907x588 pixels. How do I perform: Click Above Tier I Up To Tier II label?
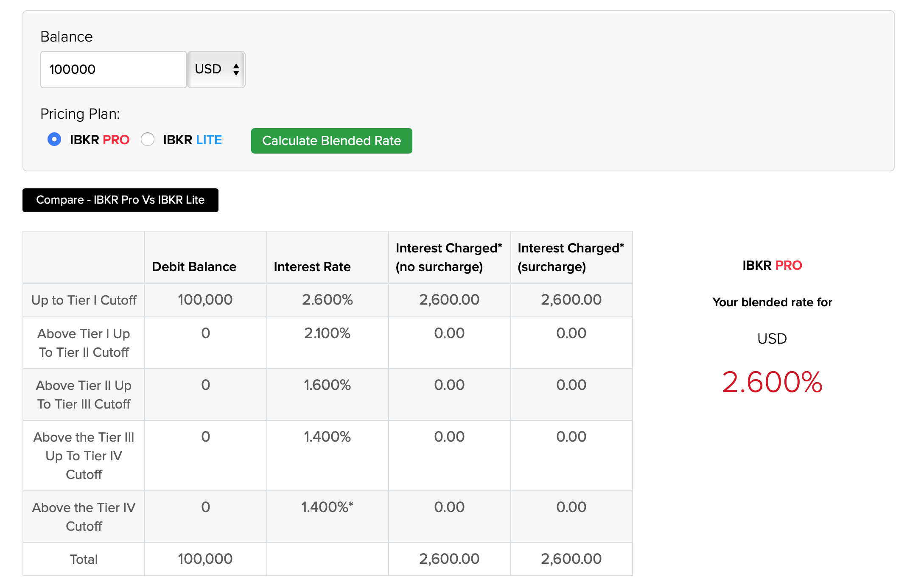(84, 343)
